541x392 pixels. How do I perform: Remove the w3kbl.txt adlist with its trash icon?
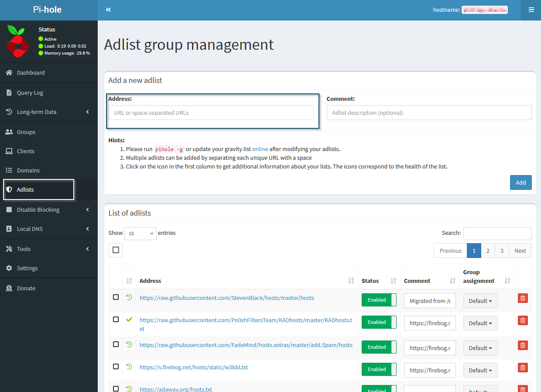tap(522, 368)
